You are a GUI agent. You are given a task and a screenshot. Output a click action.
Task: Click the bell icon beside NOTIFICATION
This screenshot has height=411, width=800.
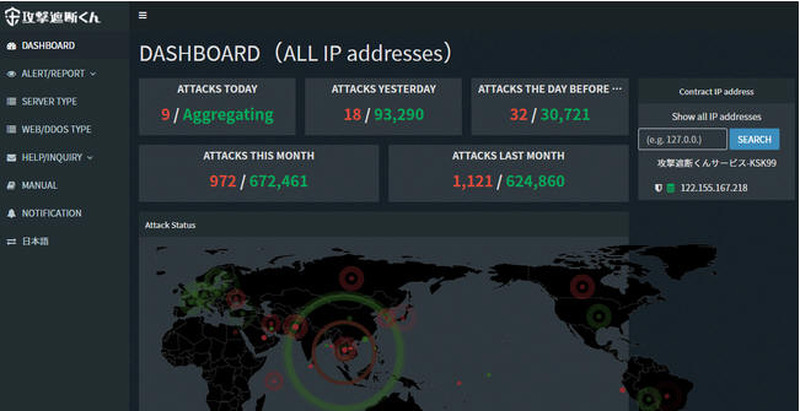tap(11, 214)
